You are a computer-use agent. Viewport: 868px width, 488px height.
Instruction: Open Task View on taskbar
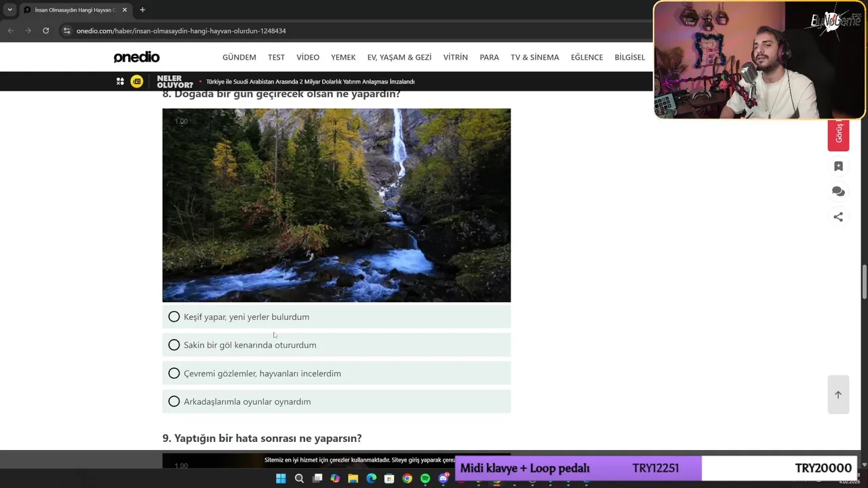(317, 479)
